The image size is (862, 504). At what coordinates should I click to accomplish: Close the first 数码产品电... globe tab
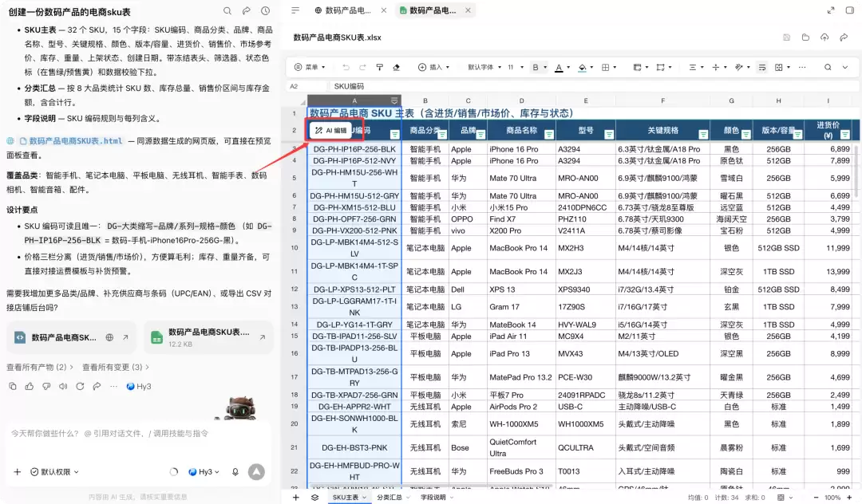(384, 10)
